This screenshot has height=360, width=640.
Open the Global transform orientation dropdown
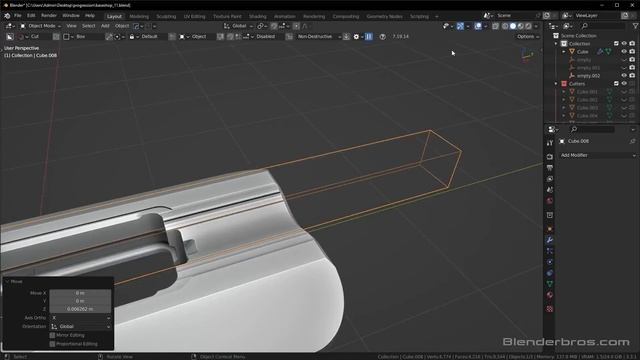(x=238, y=26)
